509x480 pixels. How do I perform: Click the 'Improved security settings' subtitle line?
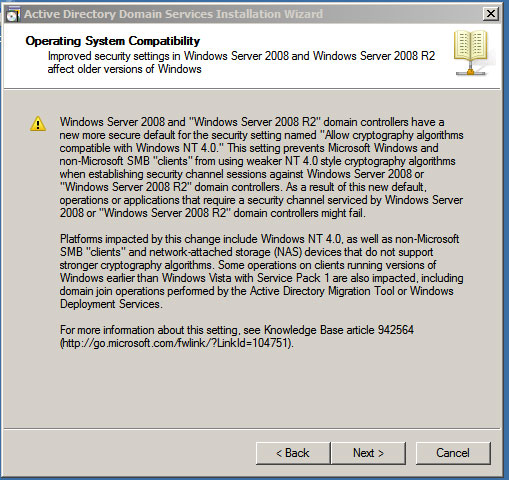pos(241,56)
